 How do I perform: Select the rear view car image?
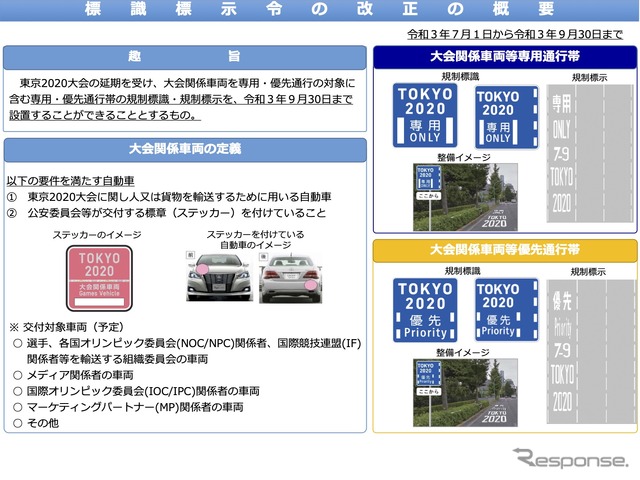pyautogui.click(x=291, y=278)
